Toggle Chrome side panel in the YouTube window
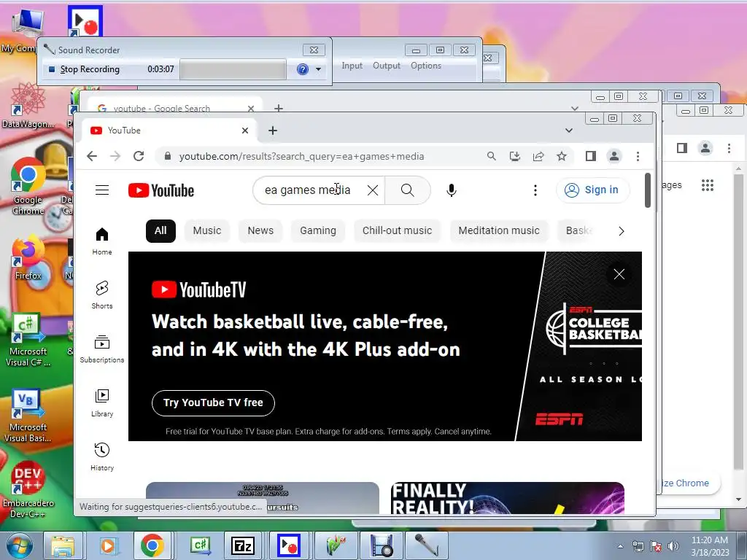Screen dimensions: 747x560 591,156
